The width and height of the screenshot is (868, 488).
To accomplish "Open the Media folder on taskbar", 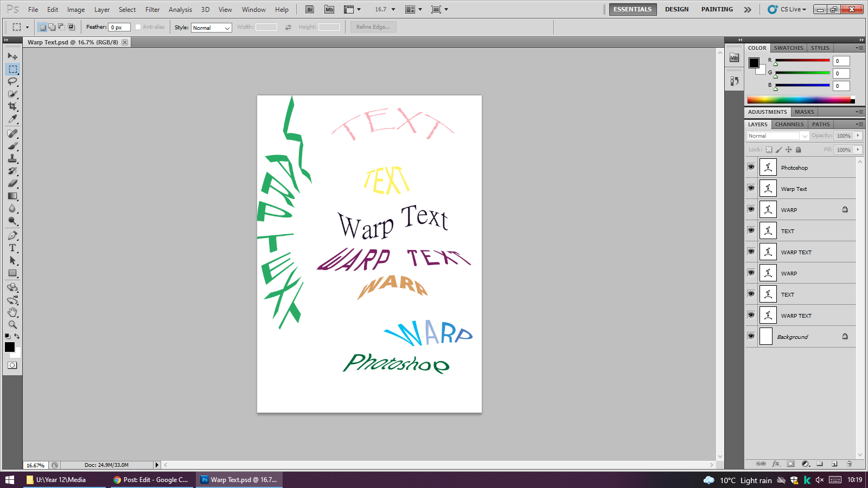I will (66, 480).
